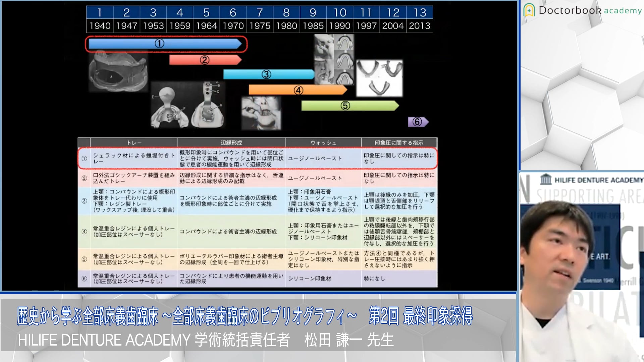
Task: Click ポリエーテルラバー印象材による術者主導 cell
Action: (x=231, y=259)
